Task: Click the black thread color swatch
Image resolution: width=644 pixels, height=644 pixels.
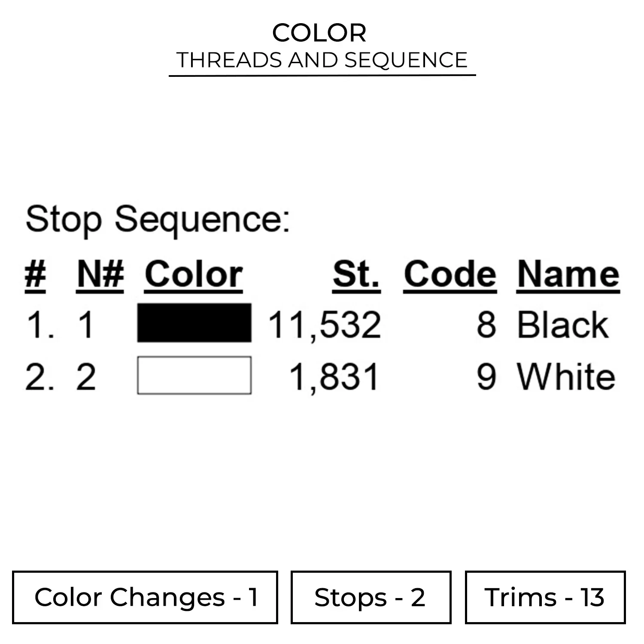Action: (194, 323)
